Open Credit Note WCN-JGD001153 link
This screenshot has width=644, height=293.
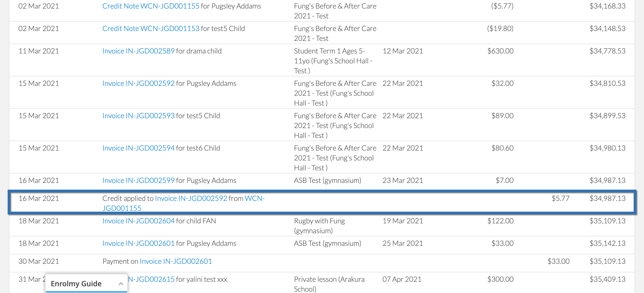click(x=151, y=29)
